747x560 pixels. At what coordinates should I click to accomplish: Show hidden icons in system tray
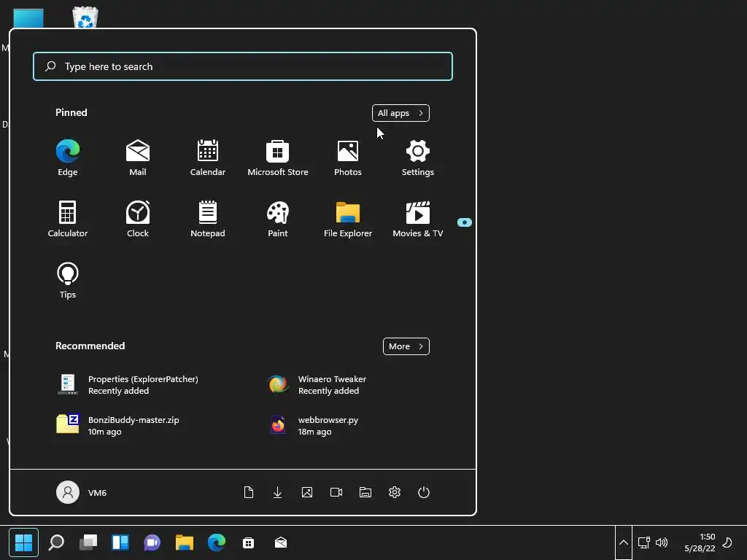coord(624,542)
